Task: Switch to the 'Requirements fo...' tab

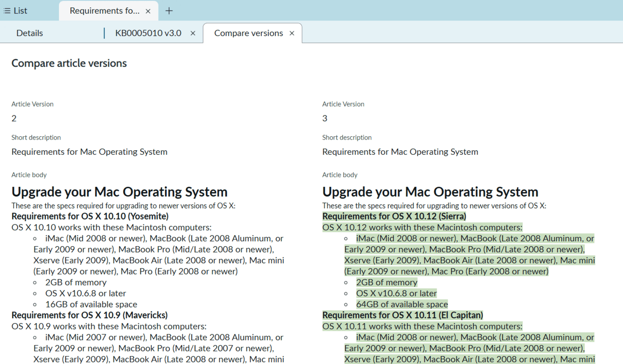Action: click(104, 11)
